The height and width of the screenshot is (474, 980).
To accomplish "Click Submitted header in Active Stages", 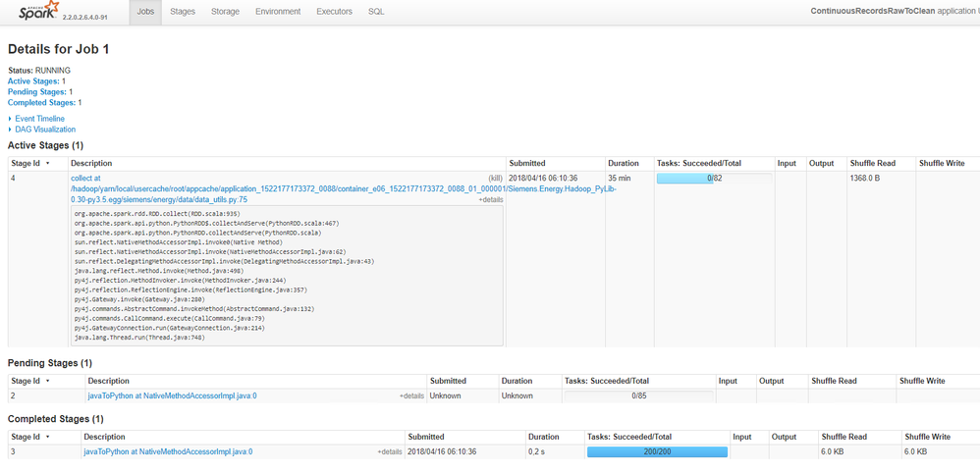I will tap(527, 164).
